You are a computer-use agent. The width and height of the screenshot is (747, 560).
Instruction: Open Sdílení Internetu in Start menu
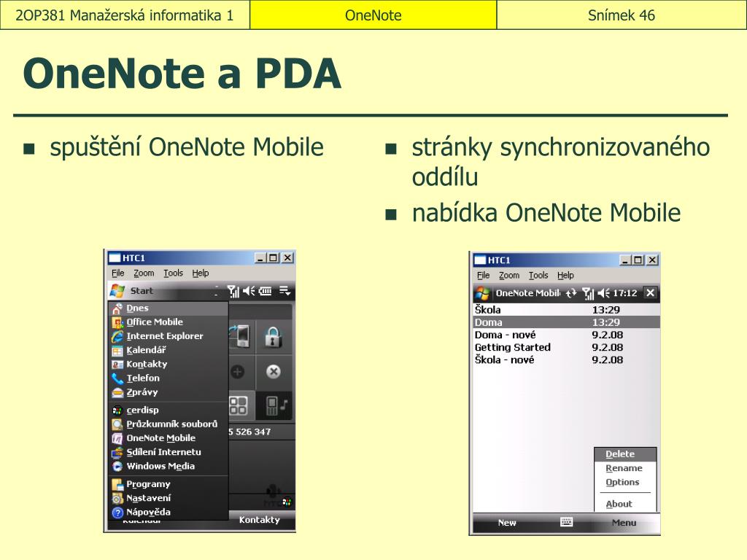(169, 452)
